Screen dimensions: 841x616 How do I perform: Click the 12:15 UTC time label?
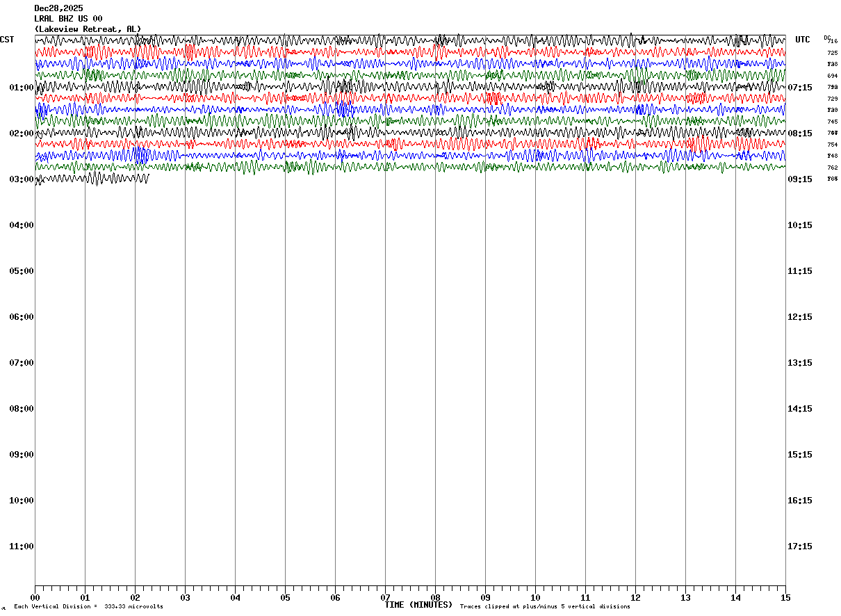point(800,317)
